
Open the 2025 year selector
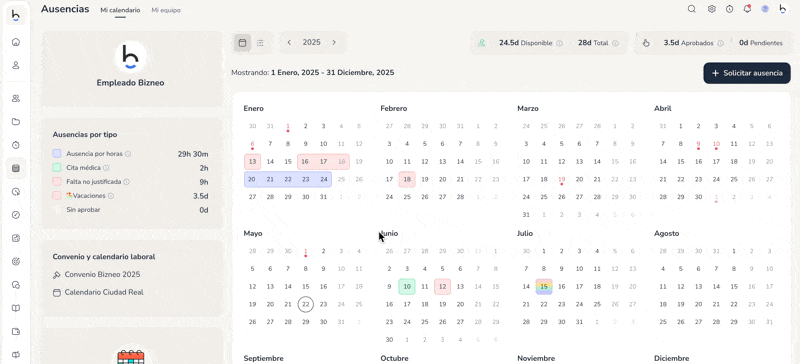312,42
